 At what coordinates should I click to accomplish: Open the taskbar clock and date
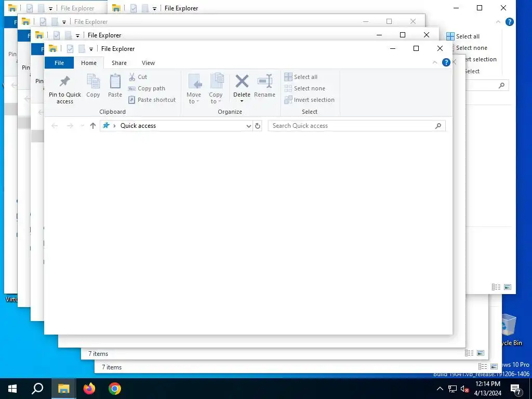487,389
